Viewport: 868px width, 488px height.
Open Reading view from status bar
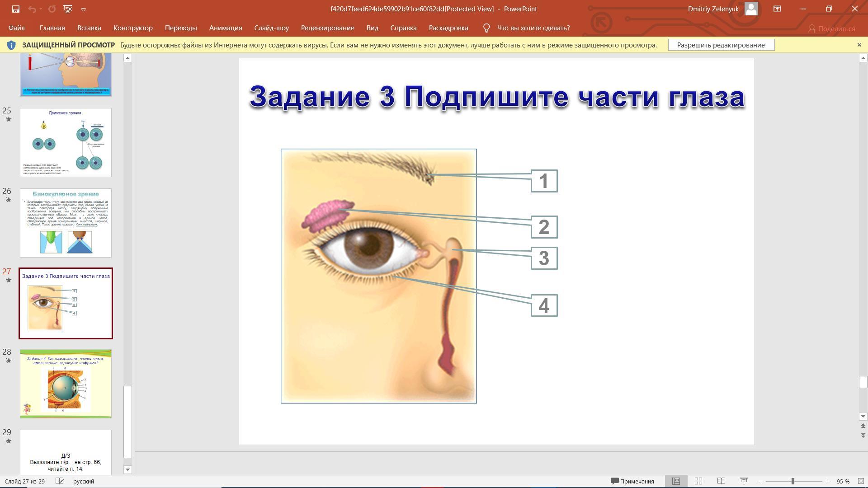721,481
